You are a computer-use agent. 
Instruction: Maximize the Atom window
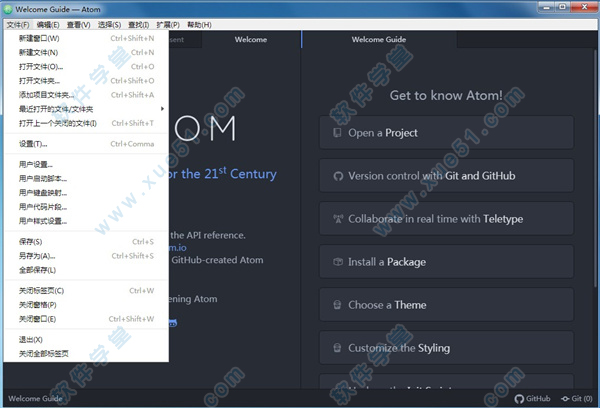562,7
